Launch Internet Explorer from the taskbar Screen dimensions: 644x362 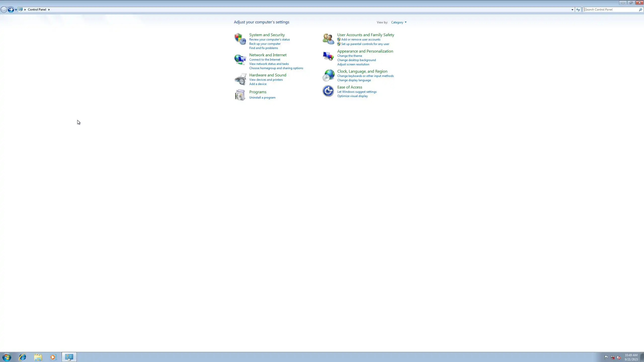pos(22,357)
